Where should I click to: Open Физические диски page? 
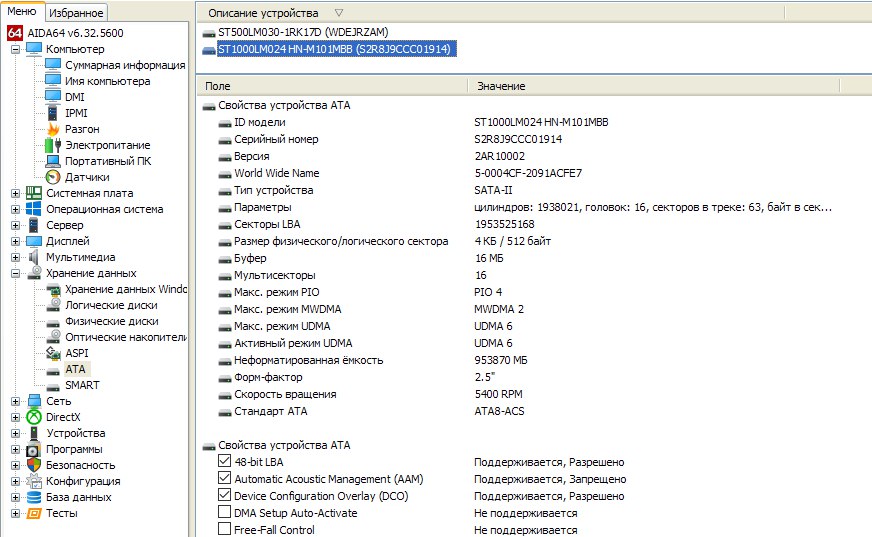pyautogui.click(x=112, y=321)
